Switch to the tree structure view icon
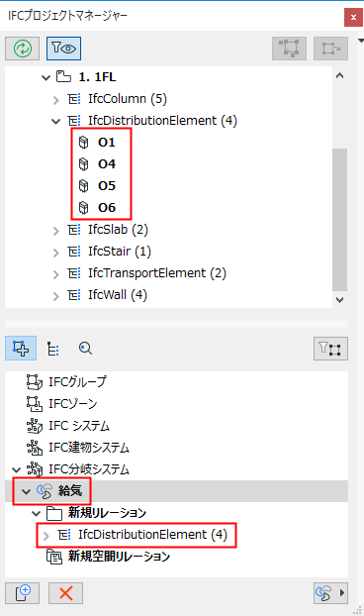 (53, 349)
